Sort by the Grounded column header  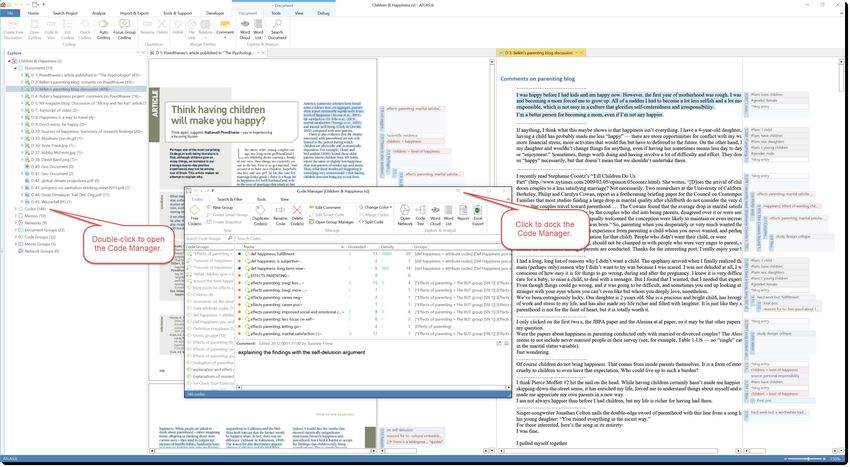point(357,247)
